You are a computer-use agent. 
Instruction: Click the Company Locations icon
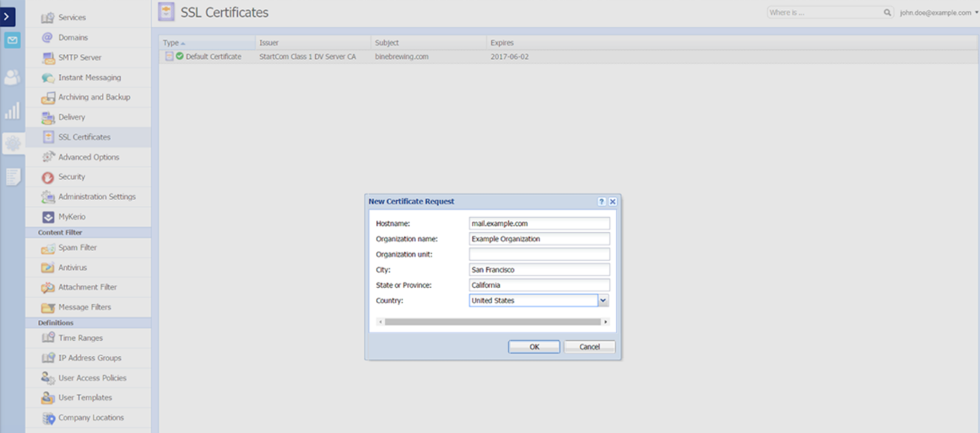click(x=47, y=418)
